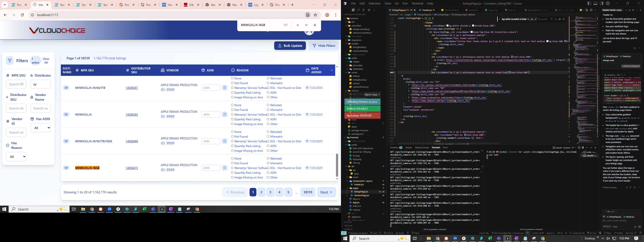Open the Has ASIN dropdown filter

40,128
